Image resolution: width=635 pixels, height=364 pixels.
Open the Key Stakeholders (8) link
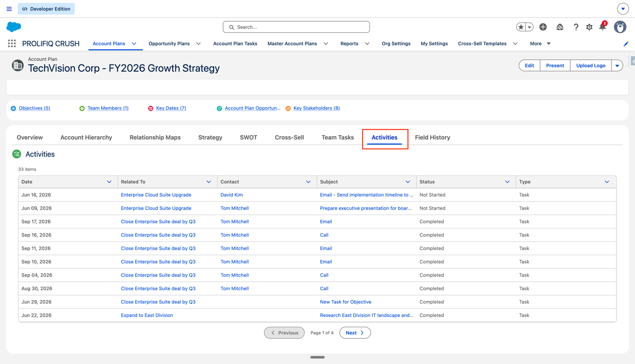317,108
